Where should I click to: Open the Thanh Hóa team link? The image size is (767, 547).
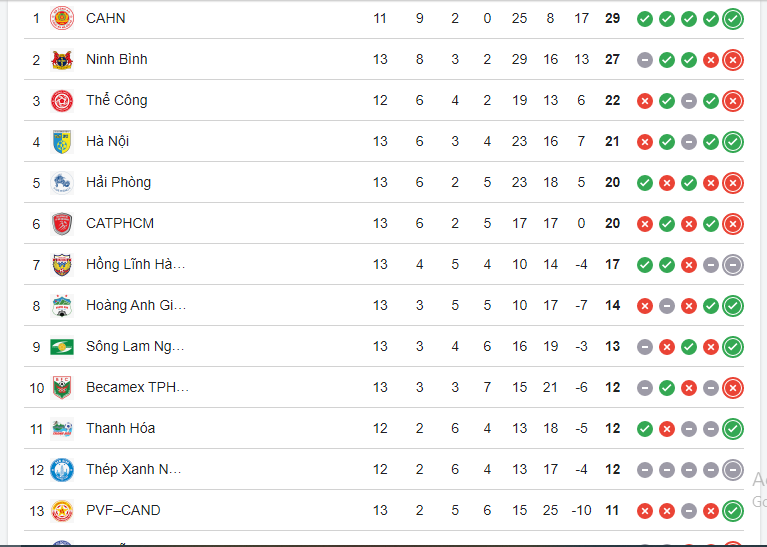(x=120, y=428)
